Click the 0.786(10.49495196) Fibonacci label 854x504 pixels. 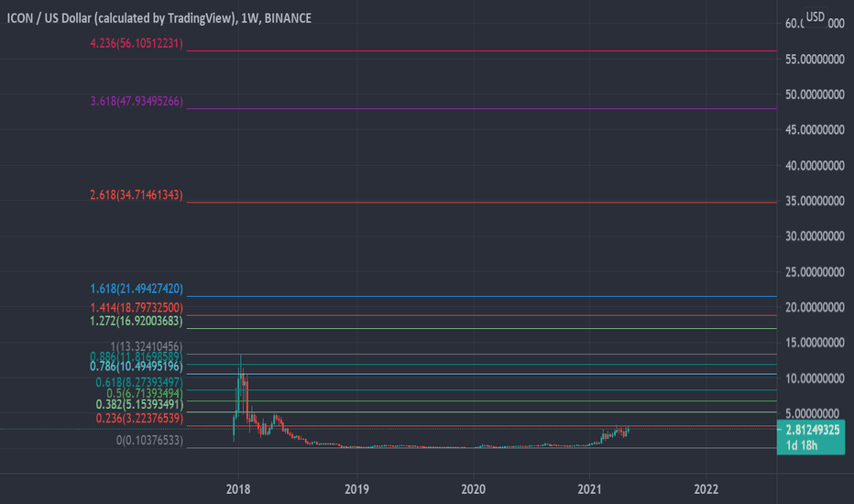[x=137, y=367]
